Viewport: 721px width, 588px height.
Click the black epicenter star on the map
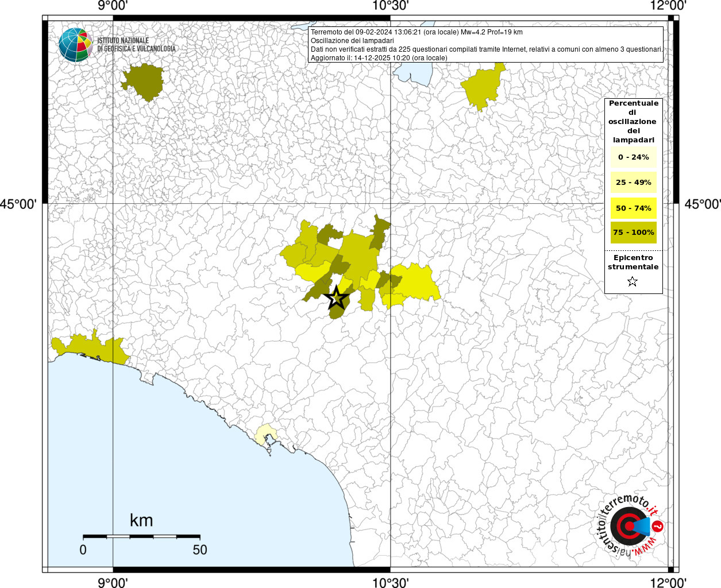(337, 298)
